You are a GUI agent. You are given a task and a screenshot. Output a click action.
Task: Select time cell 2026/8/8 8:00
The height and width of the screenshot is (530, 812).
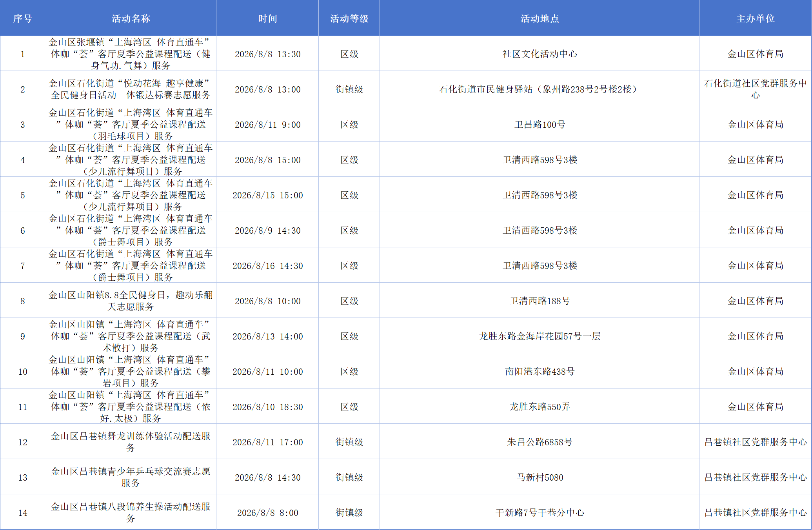(267, 512)
